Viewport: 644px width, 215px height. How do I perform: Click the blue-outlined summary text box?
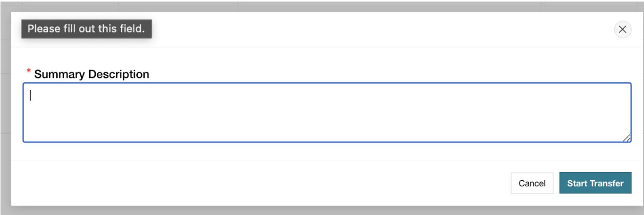click(x=327, y=113)
